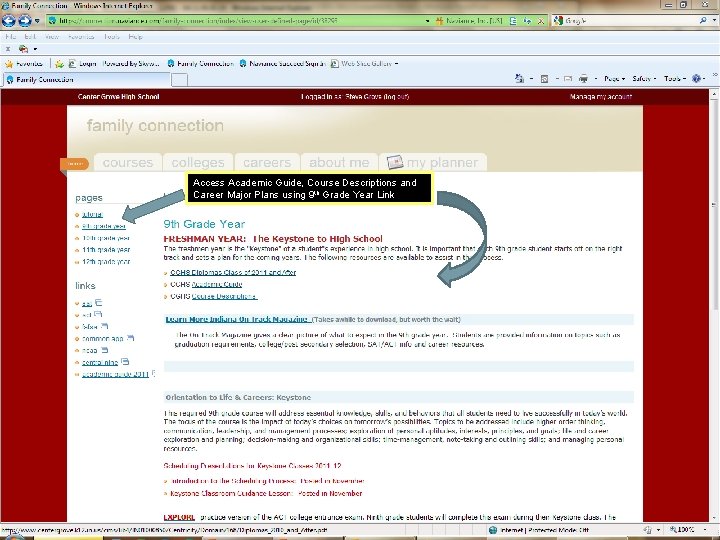Switch to the about me tab
The height and width of the screenshot is (540, 720).
[339, 163]
